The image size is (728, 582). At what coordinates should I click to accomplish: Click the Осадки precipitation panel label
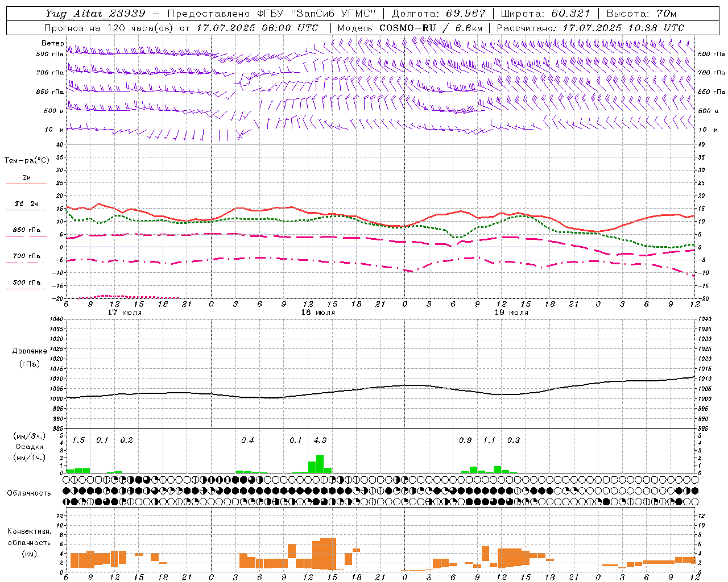[29, 447]
